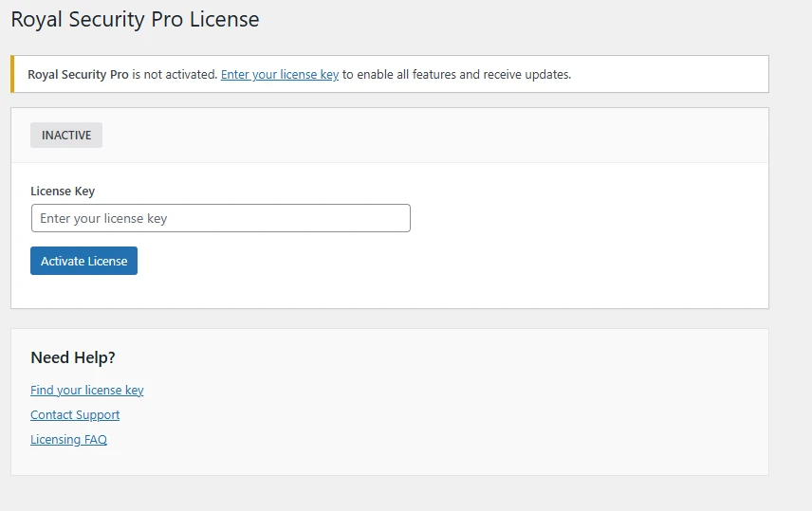The height and width of the screenshot is (511, 812).
Task: Click the bold 'Royal Security Pro' notice text
Action: click(78, 75)
